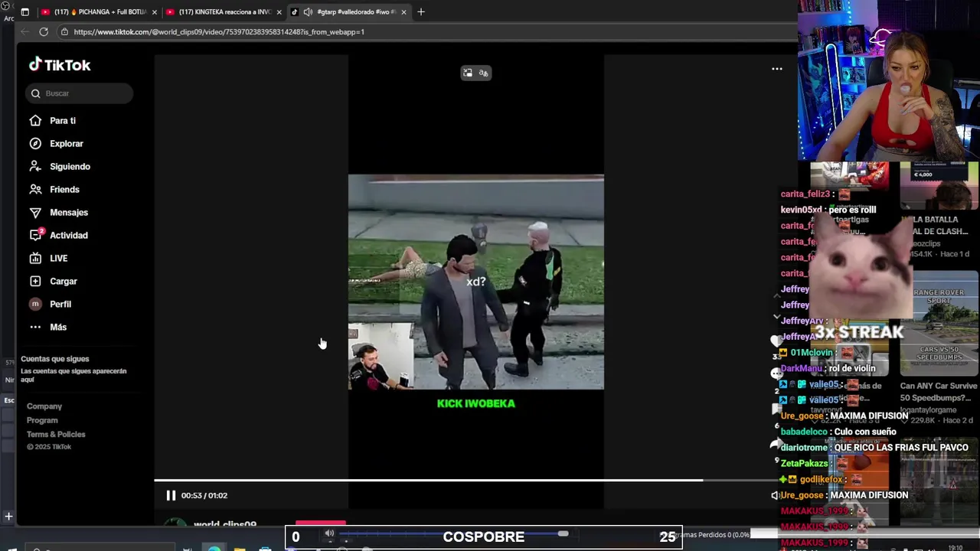Viewport: 980px width, 551px height.
Task: Click the search magnifier icon
Action: pyautogui.click(x=35, y=93)
